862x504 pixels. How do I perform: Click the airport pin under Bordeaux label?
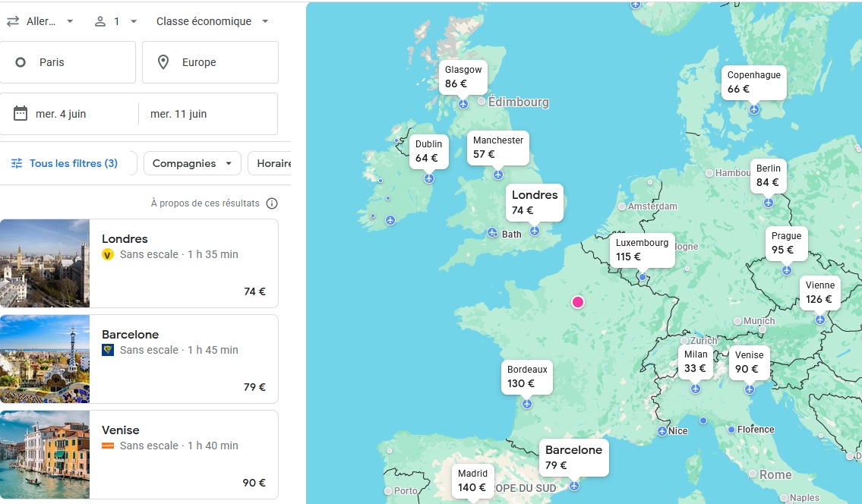(x=527, y=404)
